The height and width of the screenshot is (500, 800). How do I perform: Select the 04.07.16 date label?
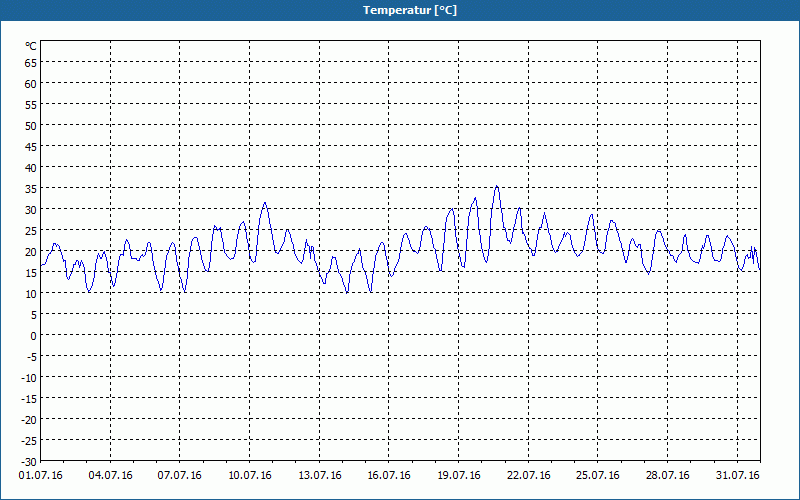110,475
